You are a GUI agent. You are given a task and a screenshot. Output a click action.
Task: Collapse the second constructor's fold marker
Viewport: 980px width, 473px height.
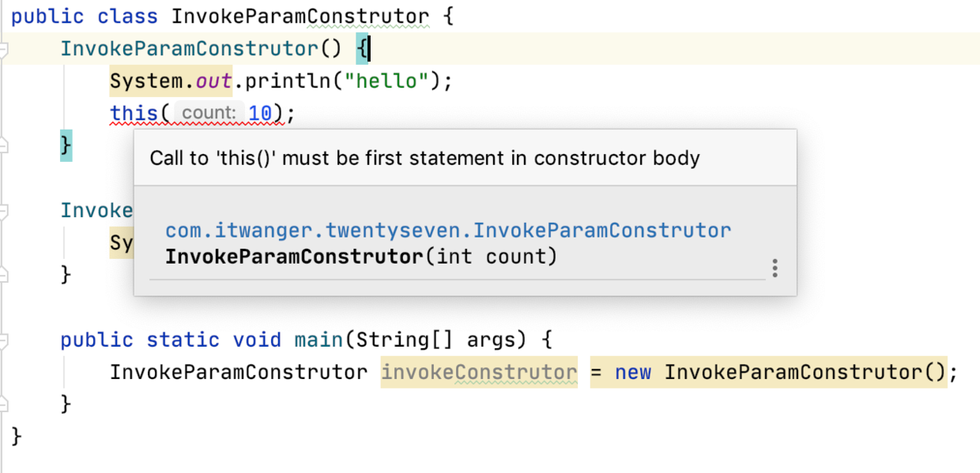tap(5, 211)
